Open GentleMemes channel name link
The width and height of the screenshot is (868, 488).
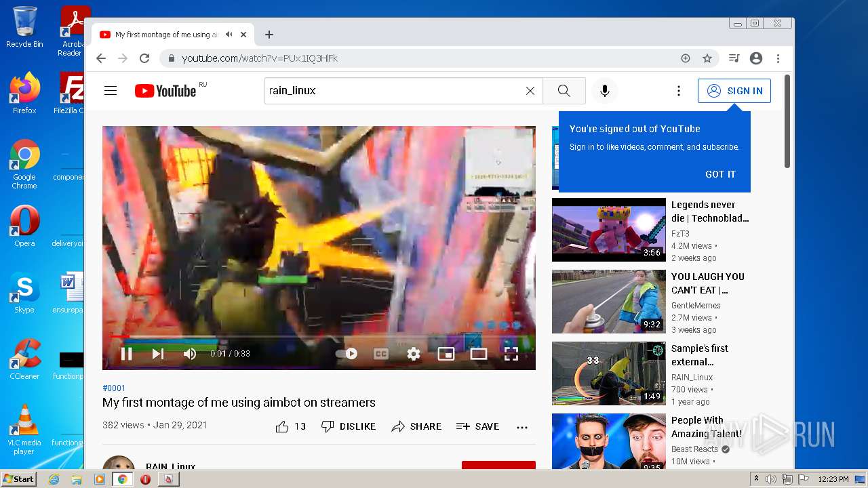696,306
